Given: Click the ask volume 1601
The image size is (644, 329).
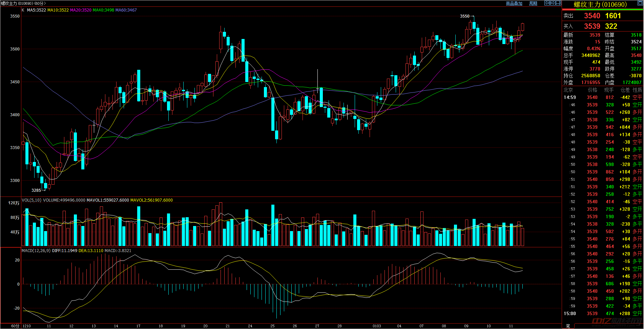Looking at the screenshot, I should (613, 16).
